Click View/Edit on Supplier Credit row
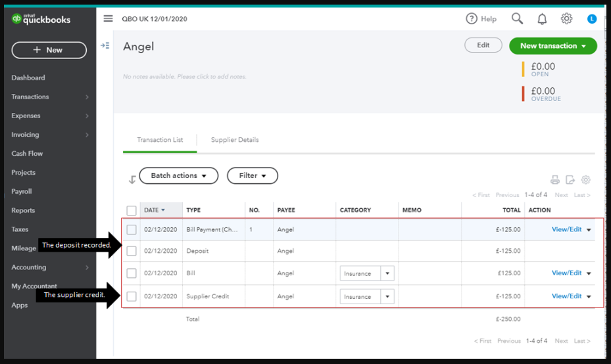Viewport: 611px width, 364px height. coord(566,296)
